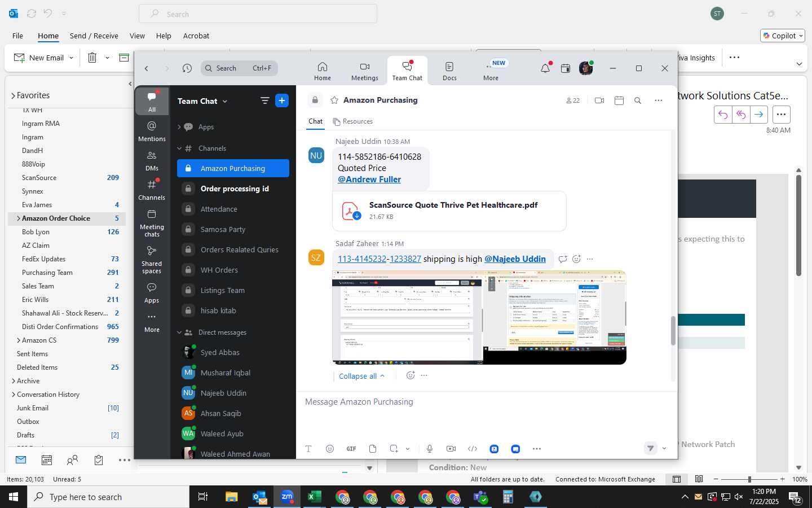Click New Email in Outlook

point(39,58)
